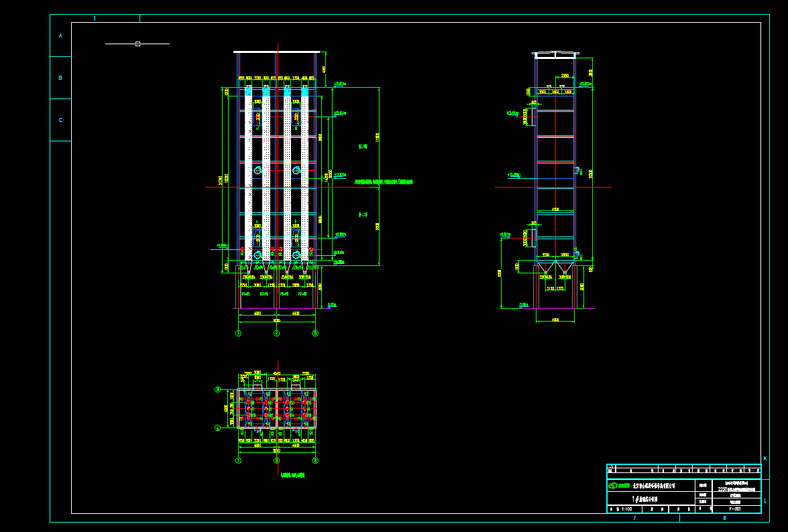Click the drawing title starting with 1#
The image size is (788, 532).
tap(644, 499)
